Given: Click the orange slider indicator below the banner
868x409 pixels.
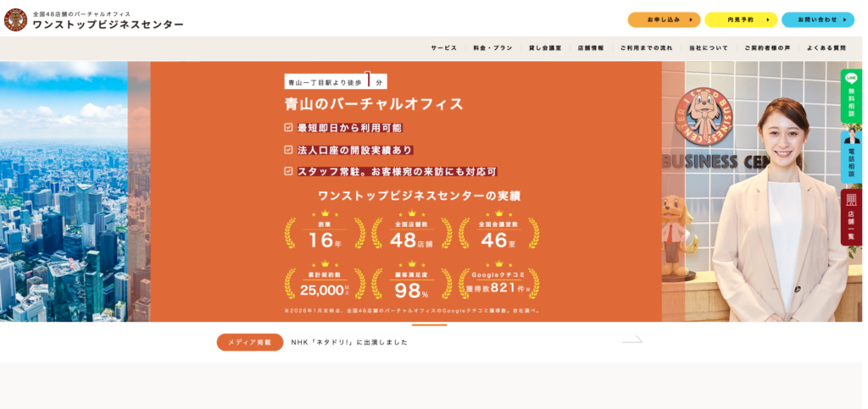Looking at the screenshot, I should (x=429, y=325).
